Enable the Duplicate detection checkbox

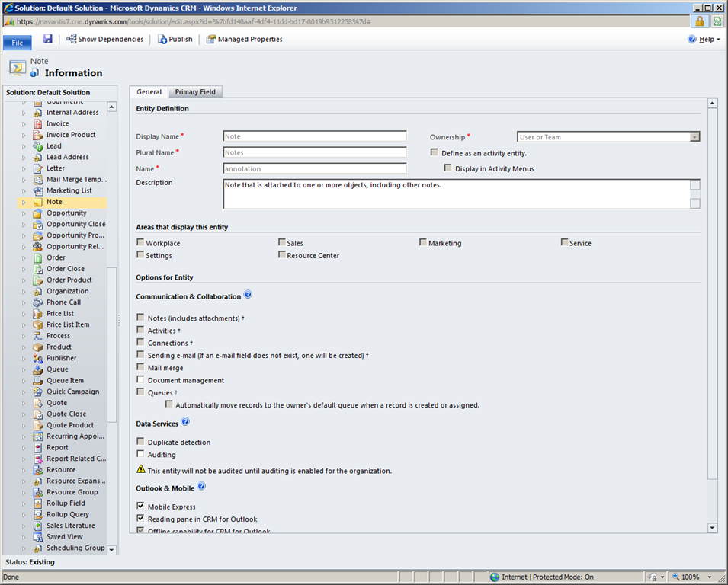click(x=140, y=442)
